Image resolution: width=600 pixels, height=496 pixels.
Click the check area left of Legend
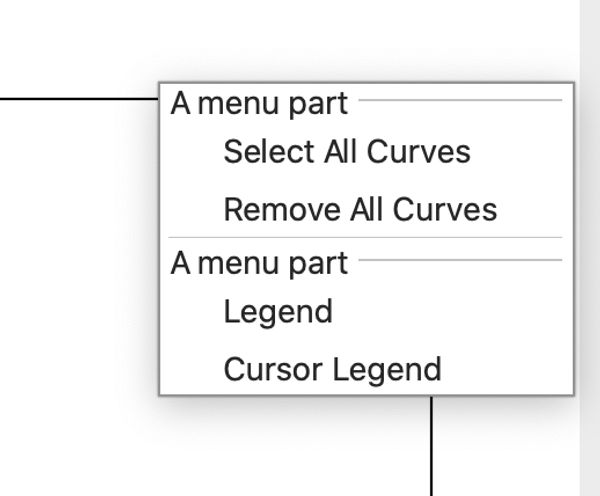tap(196, 312)
